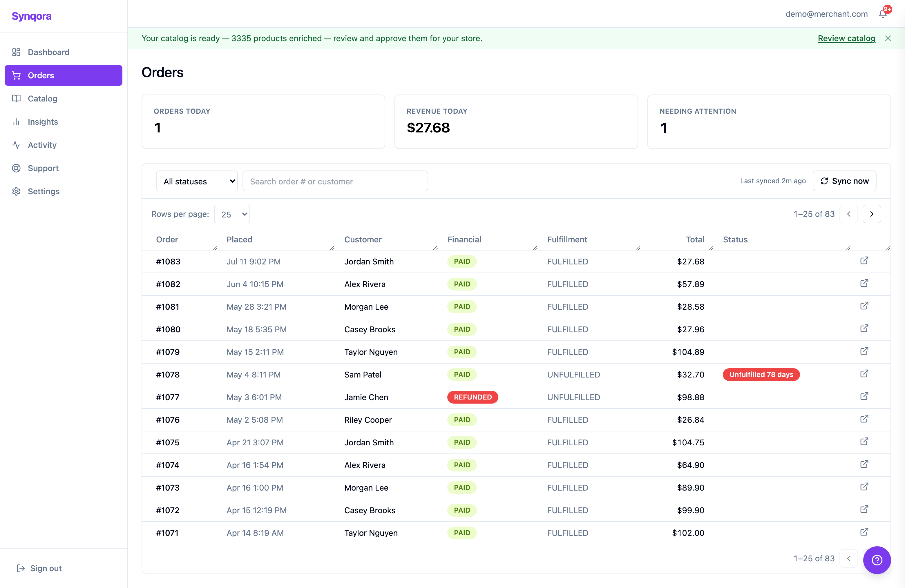Click the Sign out icon
The image size is (905, 588).
(x=21, y=568)
